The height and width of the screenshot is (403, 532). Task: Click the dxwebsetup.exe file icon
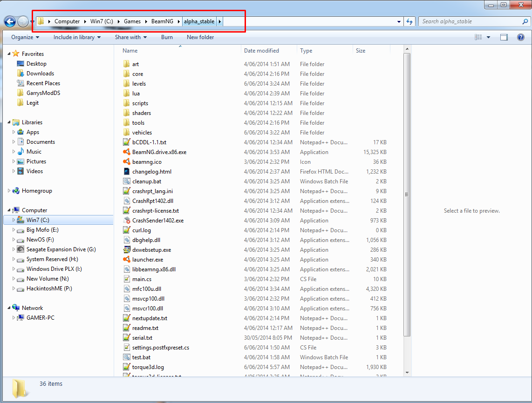pyautogui.click(x=127, y=250)
